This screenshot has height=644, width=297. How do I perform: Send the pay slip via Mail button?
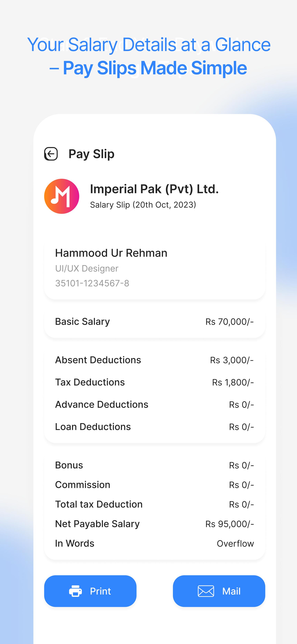[x=219, y=591]
